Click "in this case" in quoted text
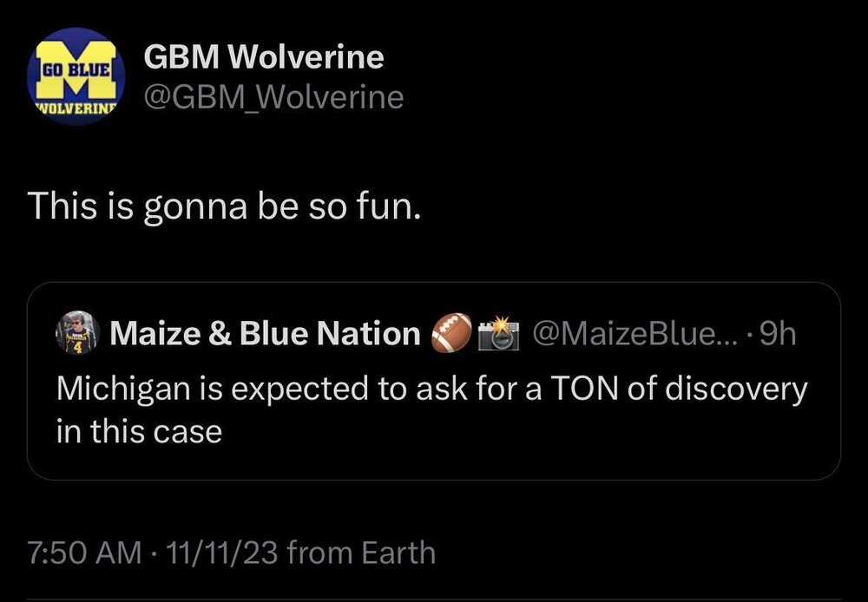Viewport: 868px width, 602px height. tap(139, 430)
